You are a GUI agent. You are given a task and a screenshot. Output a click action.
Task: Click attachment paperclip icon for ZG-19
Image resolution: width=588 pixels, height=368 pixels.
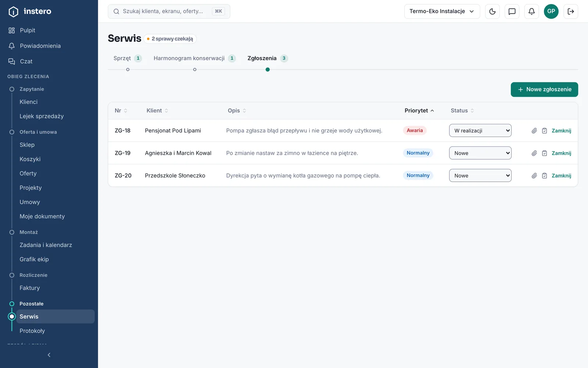pos(534,153)
